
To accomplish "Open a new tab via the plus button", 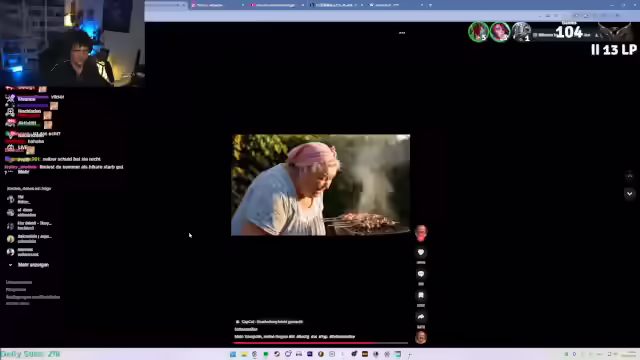I will tap(430, 5).
